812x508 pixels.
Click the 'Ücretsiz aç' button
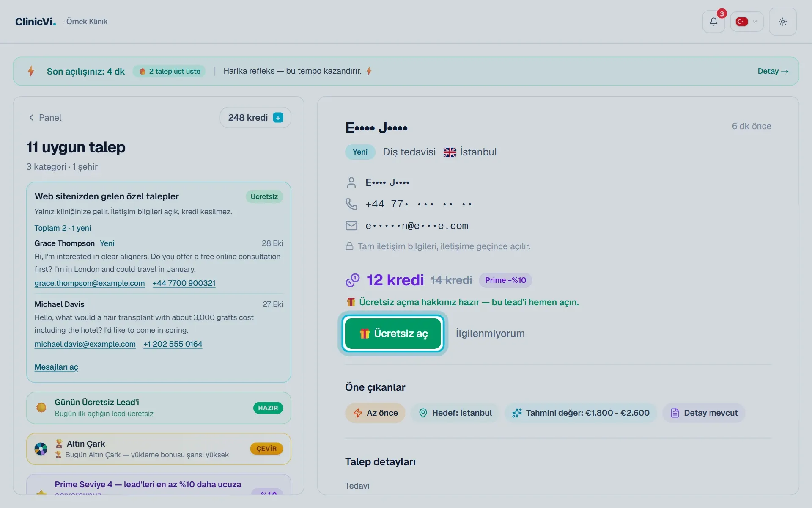(x=393, y=334)
